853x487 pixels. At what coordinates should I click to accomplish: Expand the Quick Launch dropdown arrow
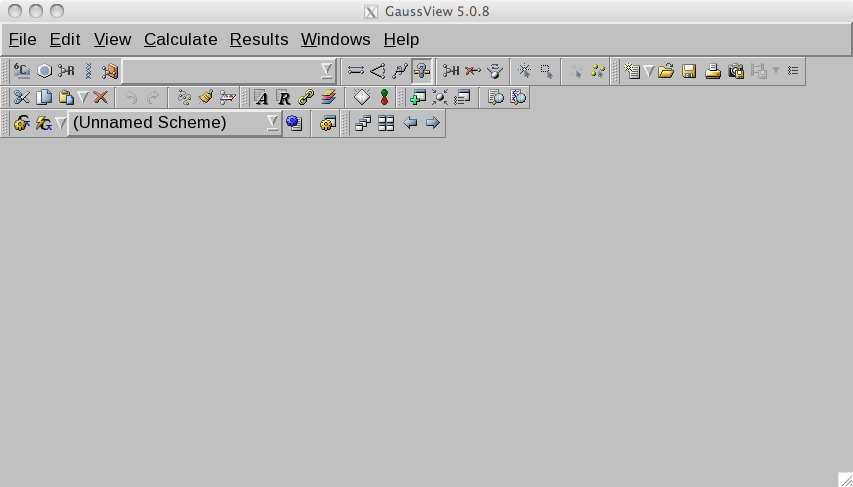click(x=61, y=123)
